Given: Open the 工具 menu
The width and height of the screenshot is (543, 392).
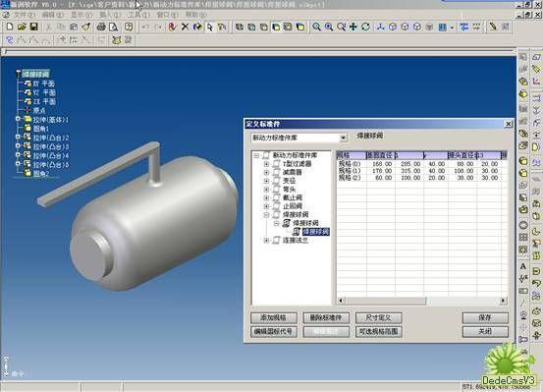Looking at the screenshot, I should (138, 15).
